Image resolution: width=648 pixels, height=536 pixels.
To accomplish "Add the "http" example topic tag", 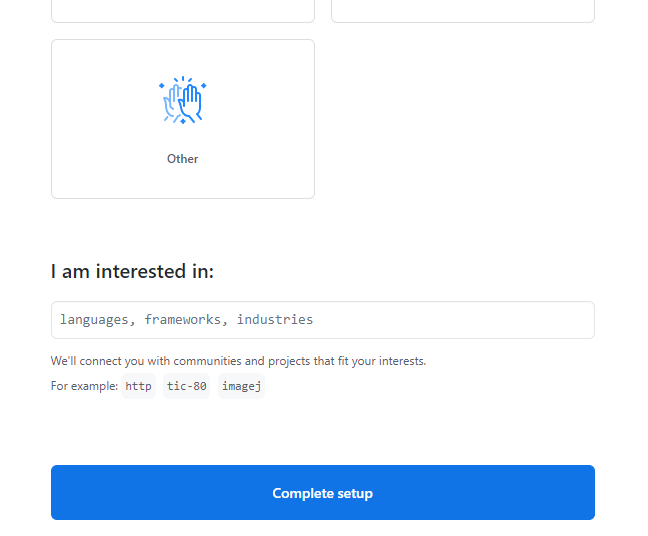I will (x=139, y=386).
